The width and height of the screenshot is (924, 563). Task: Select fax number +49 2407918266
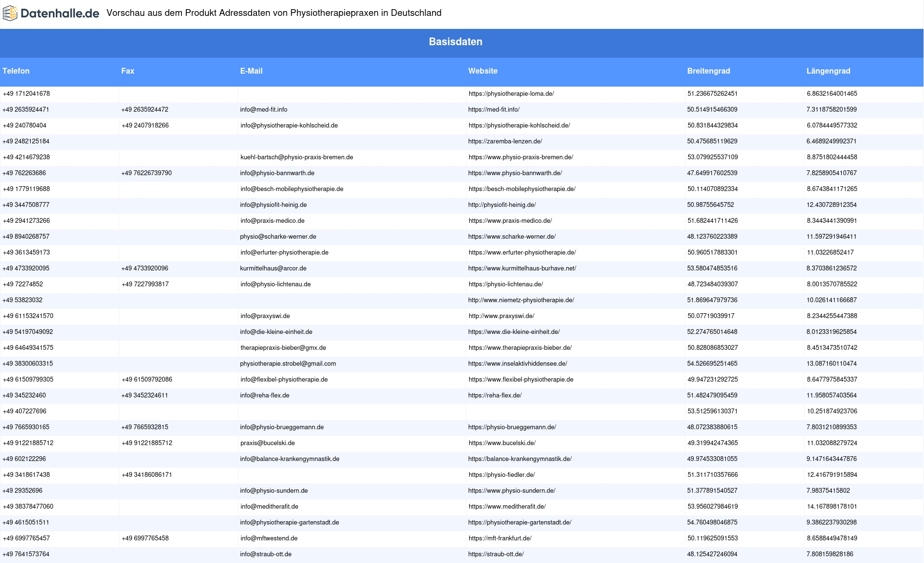coord(145,126)
